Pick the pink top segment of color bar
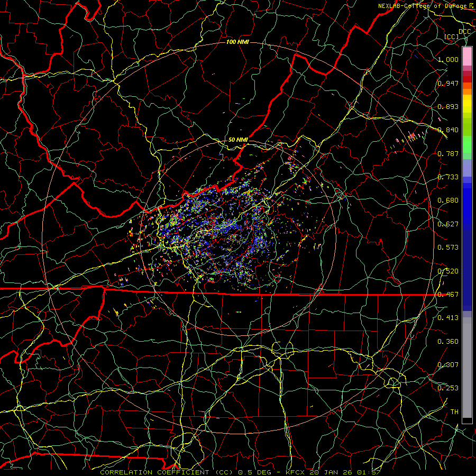The image size is (476, 476). [467, 56]
